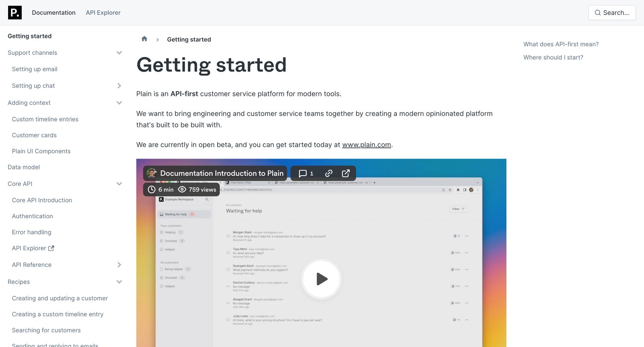Open Error handling page

point(32,232)
